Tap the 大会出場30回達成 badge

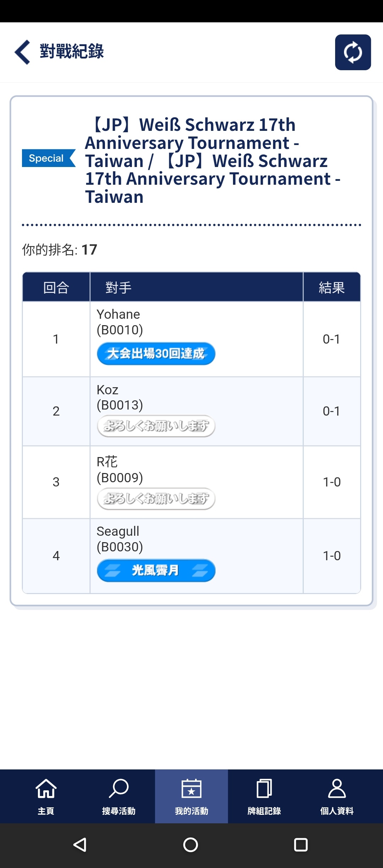click(x=156, y=354)
